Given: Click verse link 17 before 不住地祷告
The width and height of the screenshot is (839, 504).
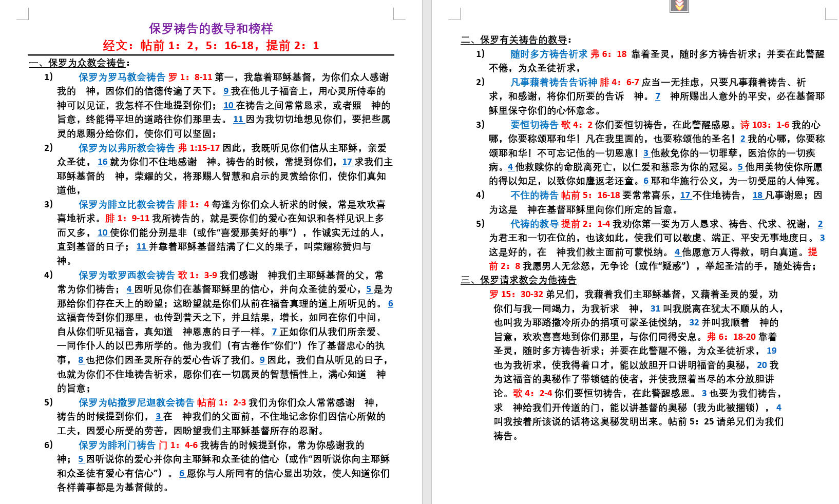Looking at the screenshot, I should pyautogui.click(x=685, y=196).
